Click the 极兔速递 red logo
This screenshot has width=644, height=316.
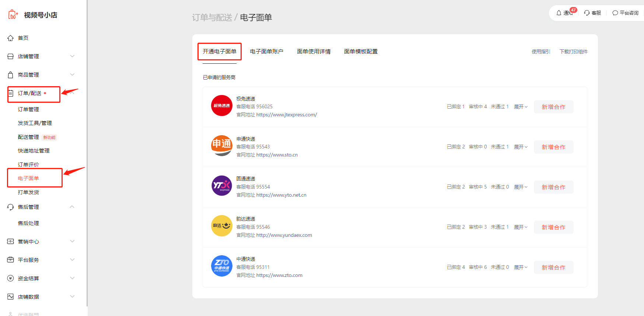[x=221, y=106]
